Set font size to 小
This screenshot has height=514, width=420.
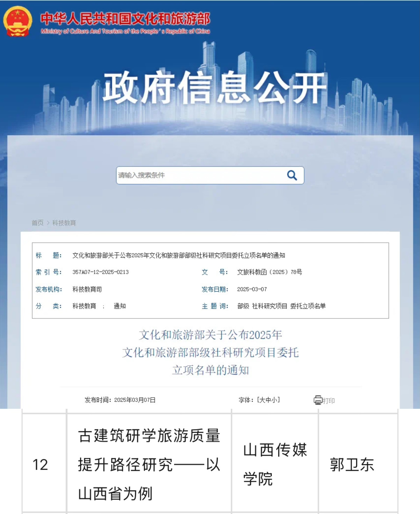(x=274, y=400)
